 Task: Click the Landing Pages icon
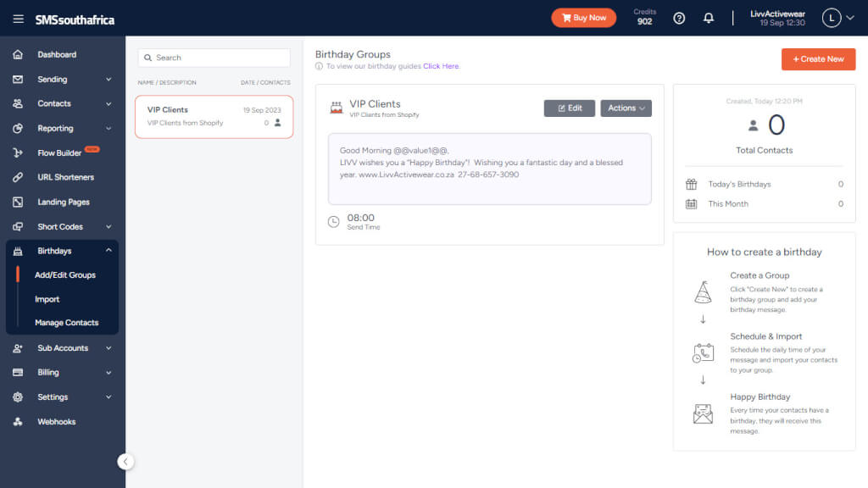[x=18, y=202]
